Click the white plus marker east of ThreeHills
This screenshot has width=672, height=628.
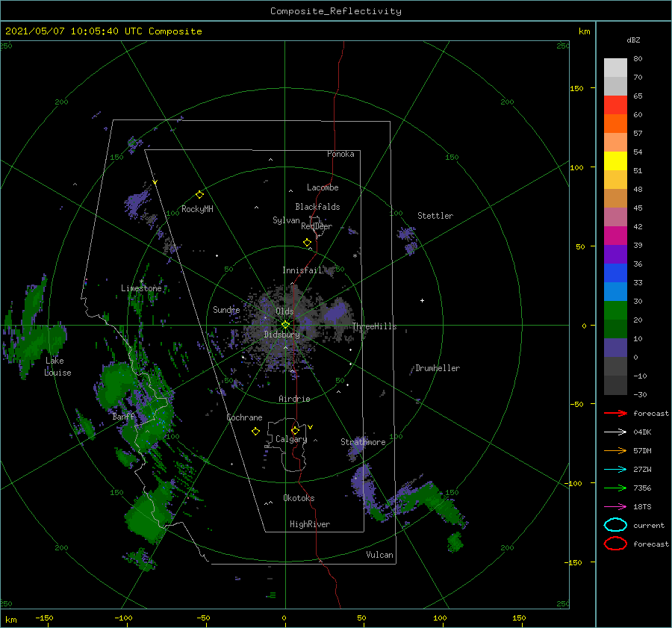tap(422, 300)
